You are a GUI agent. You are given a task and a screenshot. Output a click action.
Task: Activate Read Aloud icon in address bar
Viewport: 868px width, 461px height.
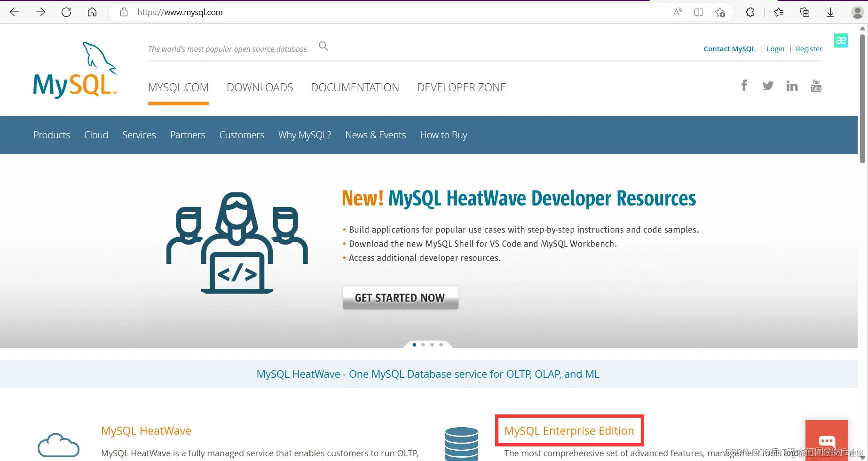678,12
